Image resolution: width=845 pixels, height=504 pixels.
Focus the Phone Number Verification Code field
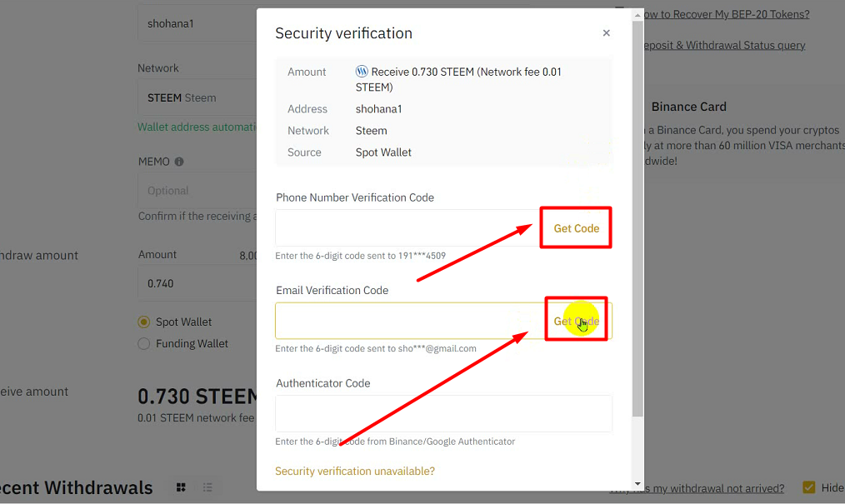tap(407, 228)
